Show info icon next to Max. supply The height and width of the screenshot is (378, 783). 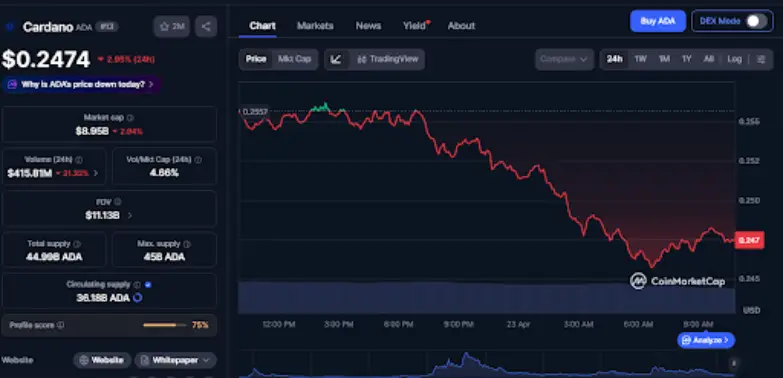[x=187, y=244]
